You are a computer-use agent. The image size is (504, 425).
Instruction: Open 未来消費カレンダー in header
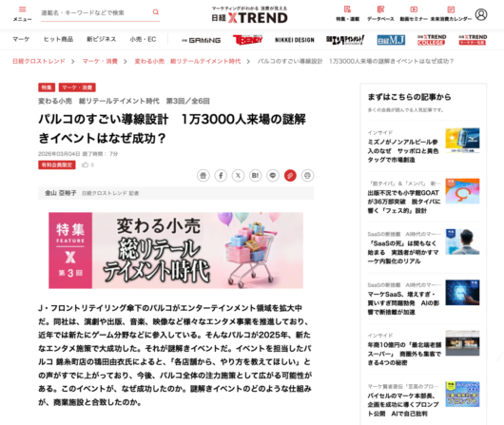451,14
